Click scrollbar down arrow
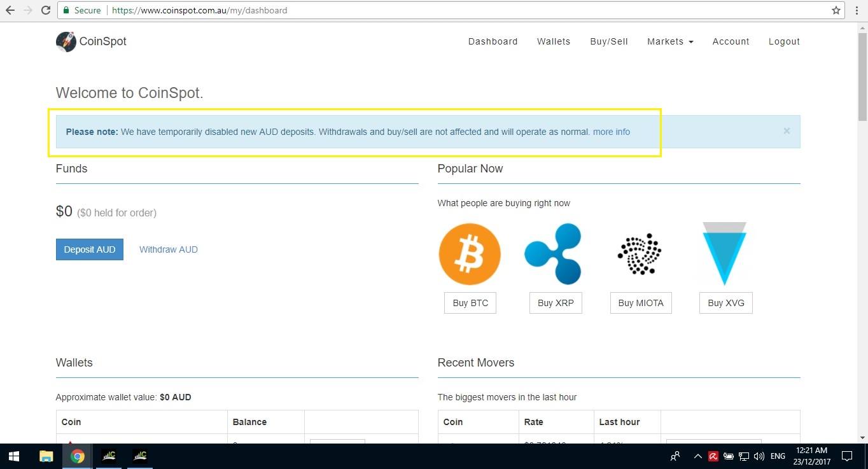868x469 pixels. tap(862, 438)
